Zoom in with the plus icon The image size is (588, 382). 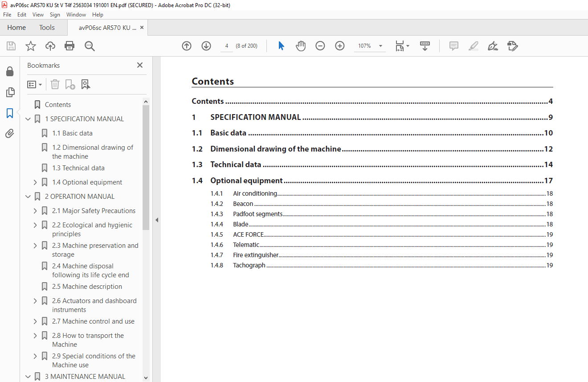pyautogui.click(x=340, y=46)
